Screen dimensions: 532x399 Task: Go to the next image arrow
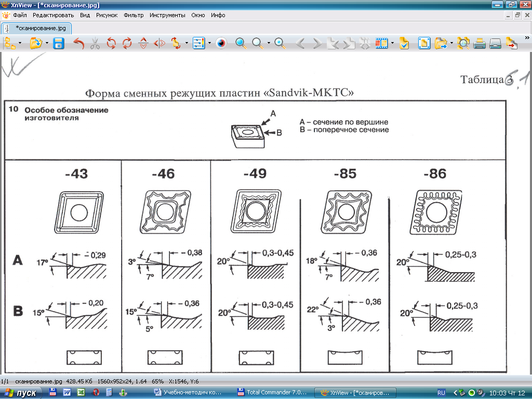tap(317, 44)
